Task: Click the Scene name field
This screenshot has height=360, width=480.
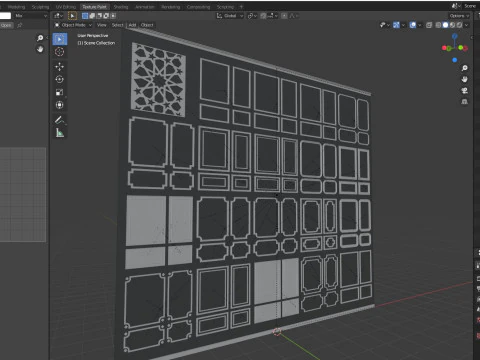Action: coord(470,6)
